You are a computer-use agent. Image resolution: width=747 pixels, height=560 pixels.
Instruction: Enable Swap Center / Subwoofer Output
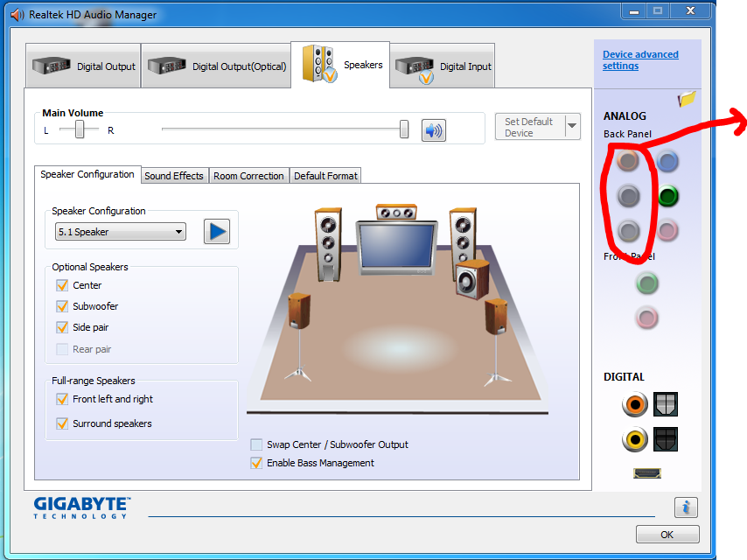click(x=256, y=444)
